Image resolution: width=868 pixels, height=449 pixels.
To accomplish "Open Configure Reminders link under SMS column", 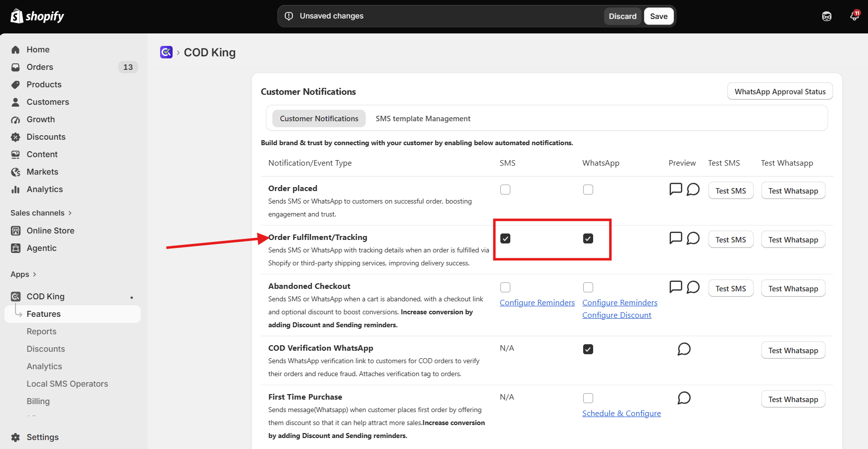I will [537, 303].
